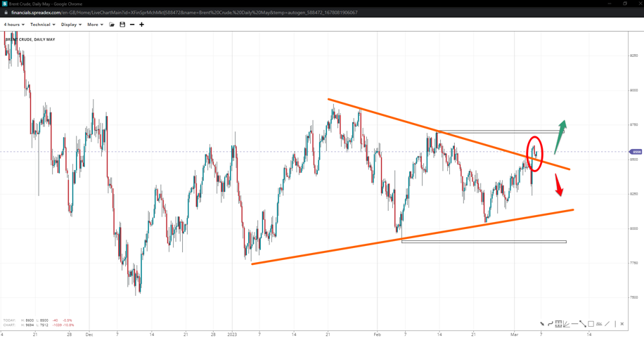Click the browser address bar URL

coord(184,13)
